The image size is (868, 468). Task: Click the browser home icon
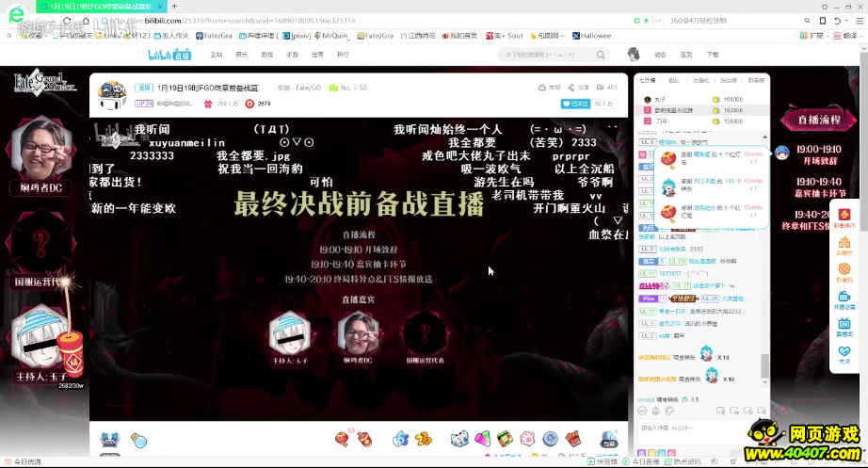tap(86, 21)
